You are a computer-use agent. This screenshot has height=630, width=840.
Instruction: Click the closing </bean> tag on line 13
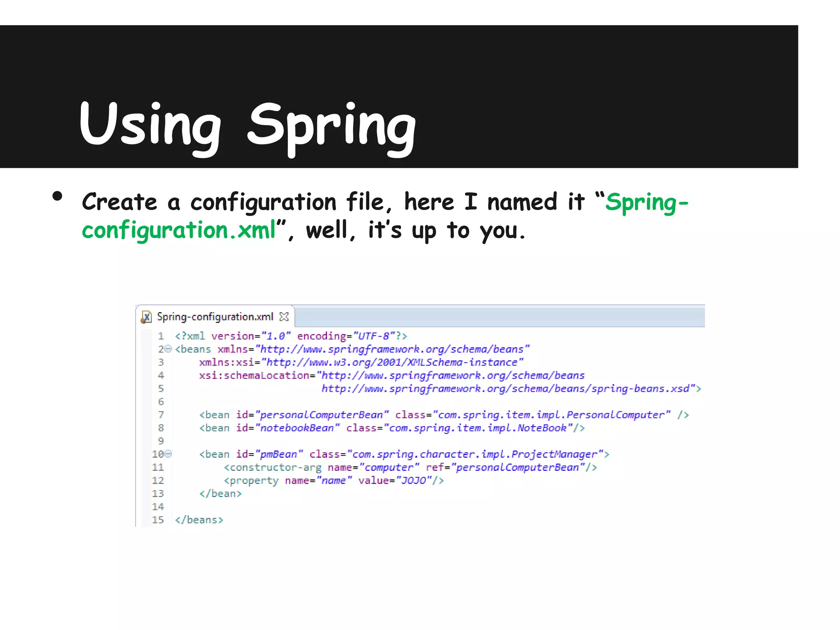pyautogui.click(x=220, y=494)
